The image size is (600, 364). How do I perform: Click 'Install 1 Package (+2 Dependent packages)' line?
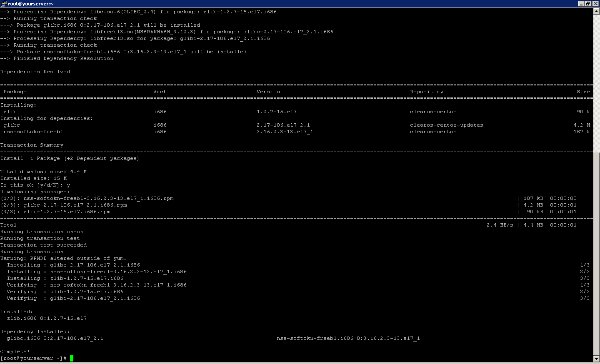point(70,158)
